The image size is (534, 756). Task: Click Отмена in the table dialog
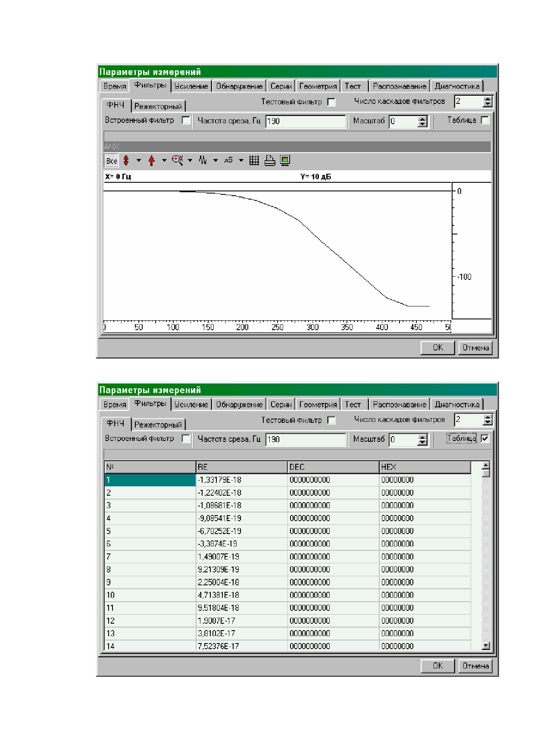475,665
